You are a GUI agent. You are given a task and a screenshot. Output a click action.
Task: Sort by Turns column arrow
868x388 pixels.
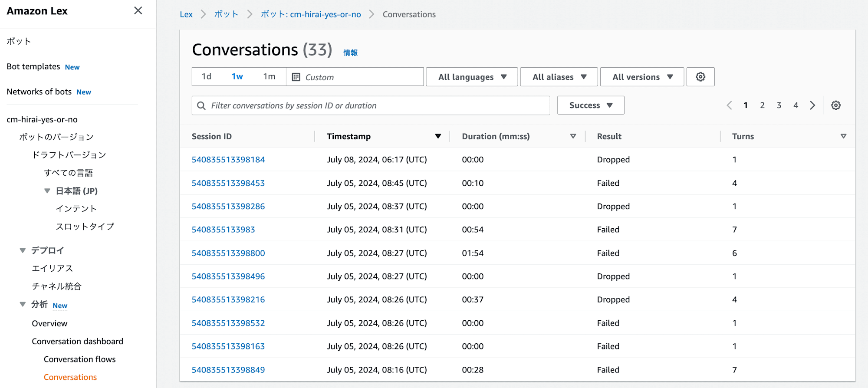[843, 136]
